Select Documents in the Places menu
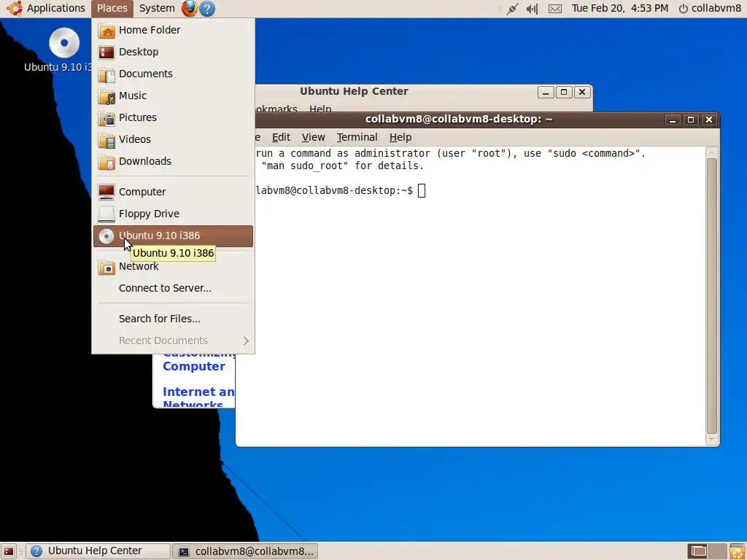Image resolution: width=747 pixels, height=560 pixels. pos(173,74)
